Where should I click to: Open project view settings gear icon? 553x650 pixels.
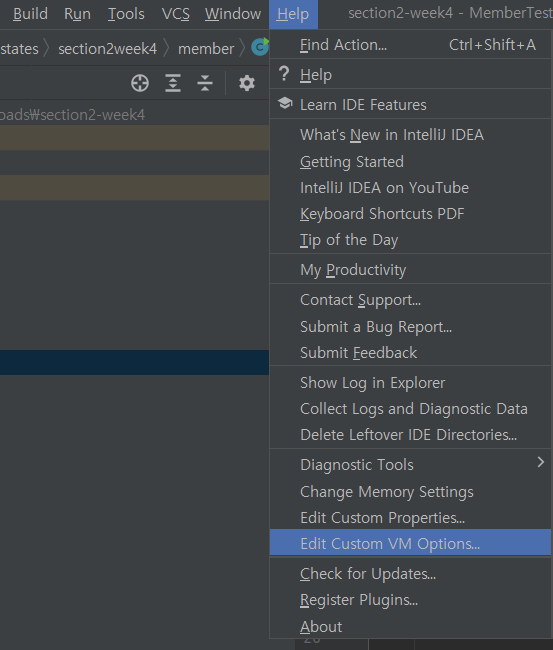tap(247, 83)
